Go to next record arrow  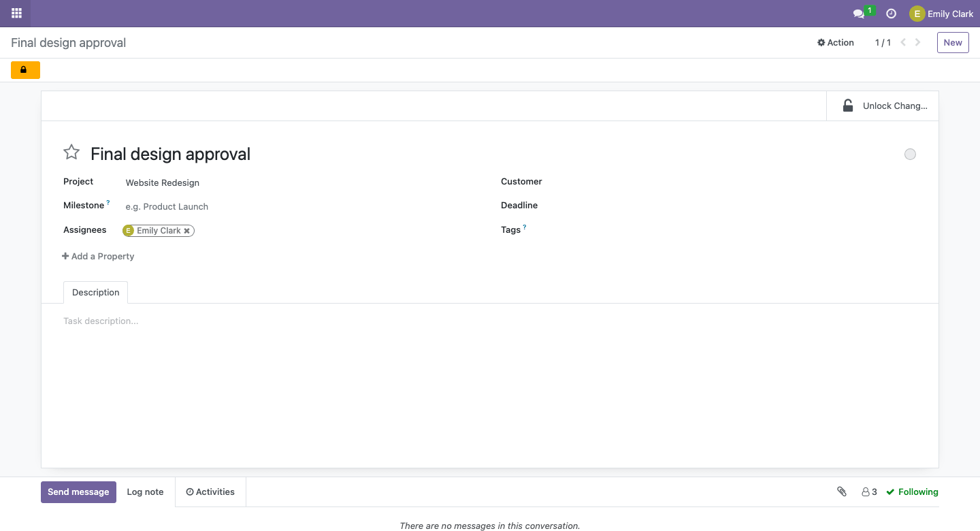pyautogui.click(x=918, y=42)
